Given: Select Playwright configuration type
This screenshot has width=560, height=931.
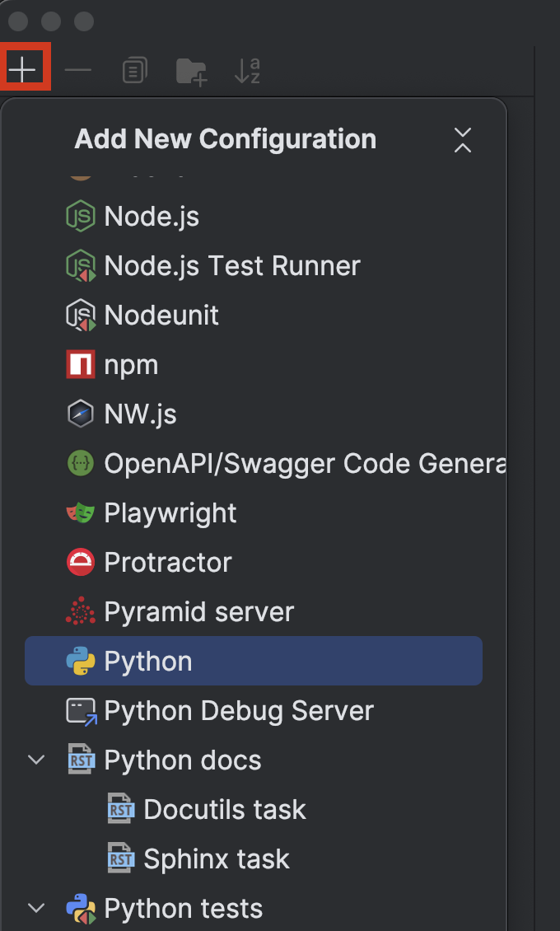Looking at the screenshot, I should pyautogui.click(x=254, y=513).
